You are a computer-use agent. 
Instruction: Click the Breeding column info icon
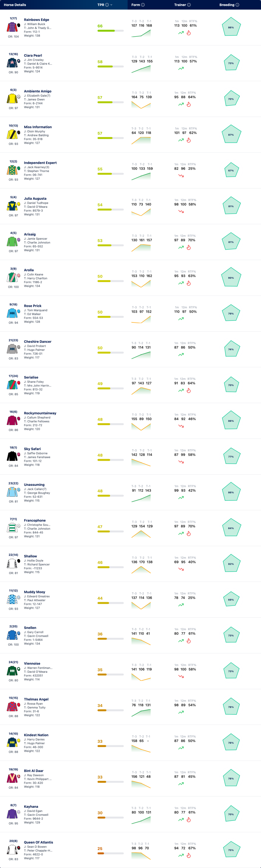coord(237,5)
